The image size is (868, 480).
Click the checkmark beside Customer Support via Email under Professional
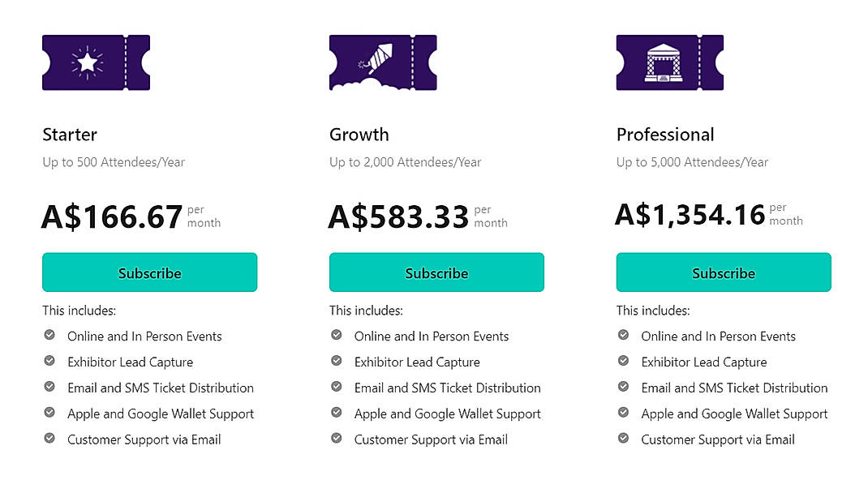623,439
